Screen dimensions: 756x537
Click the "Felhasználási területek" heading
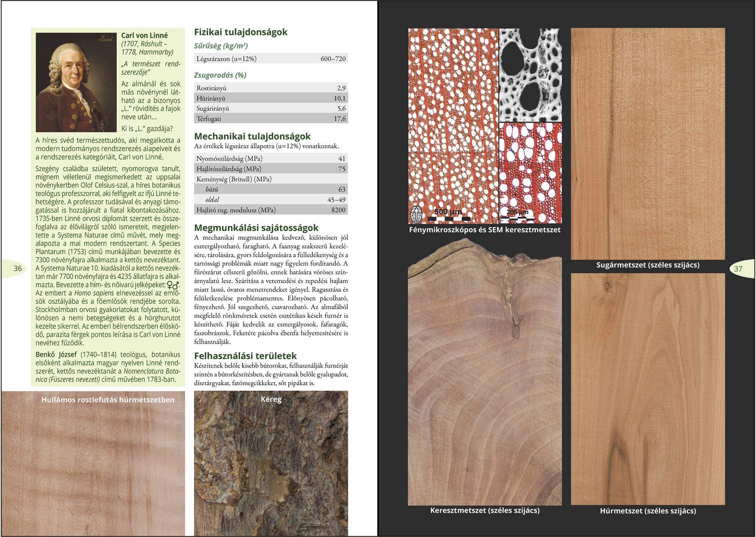(245, 356)
